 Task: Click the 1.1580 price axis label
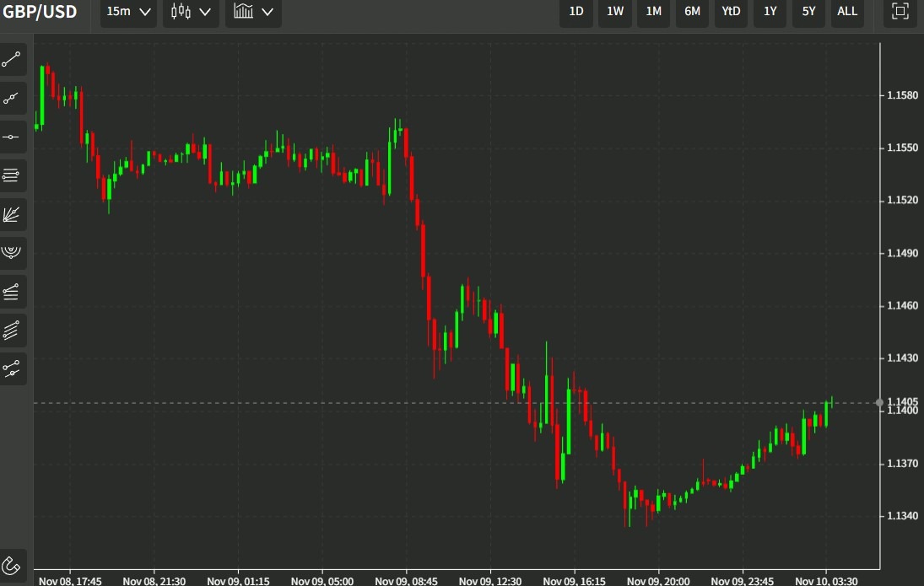pos(902,95)
